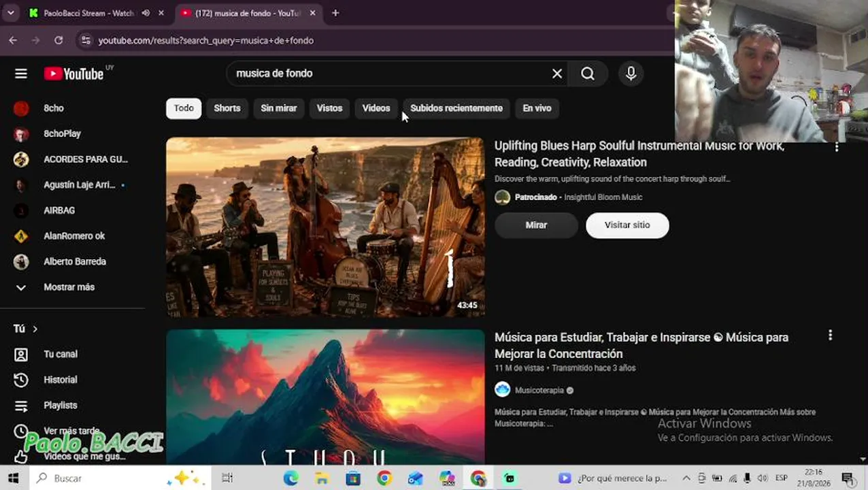Show hidden system tray icons

click(686, 478)
